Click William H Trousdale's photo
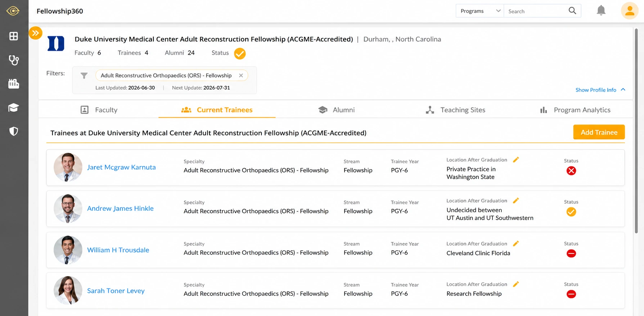 coord(68,250)
